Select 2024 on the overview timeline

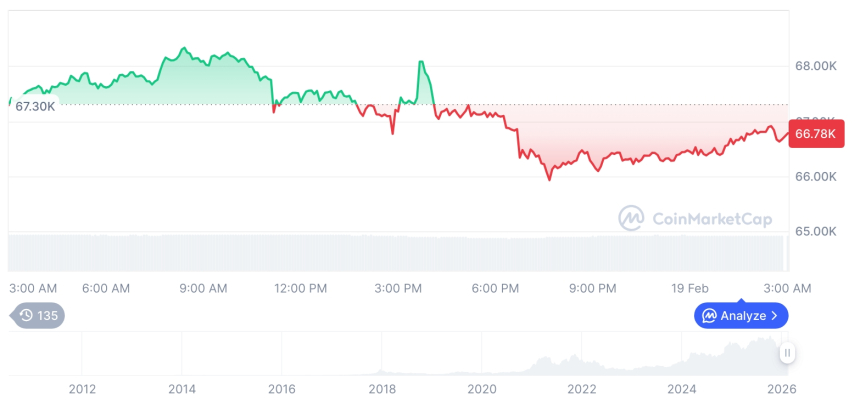point(682,389)
